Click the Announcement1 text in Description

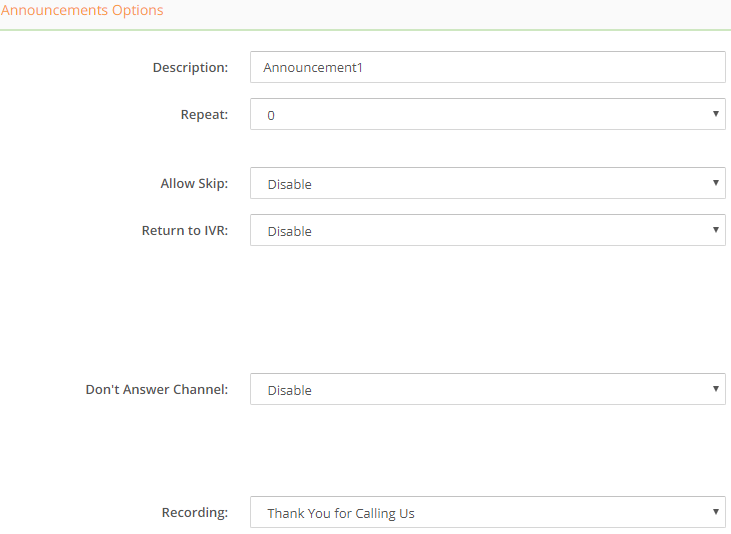click(x=312, y=68)
